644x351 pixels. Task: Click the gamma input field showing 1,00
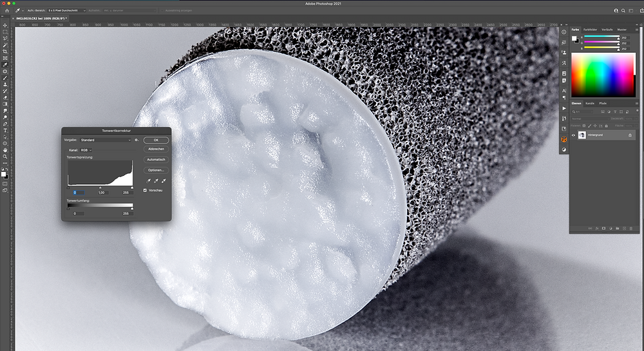102,193
